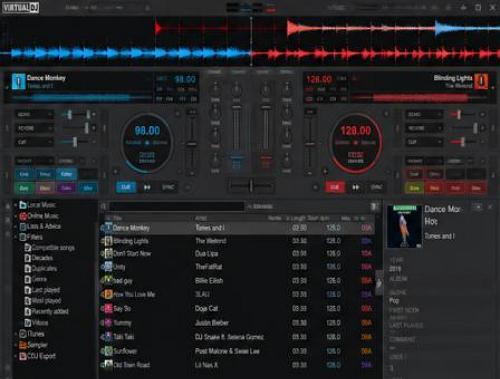This screenshot has height=379, width=500.
Task: Open the REVERB effect dropdown on right deck
Action: point(424,128)
